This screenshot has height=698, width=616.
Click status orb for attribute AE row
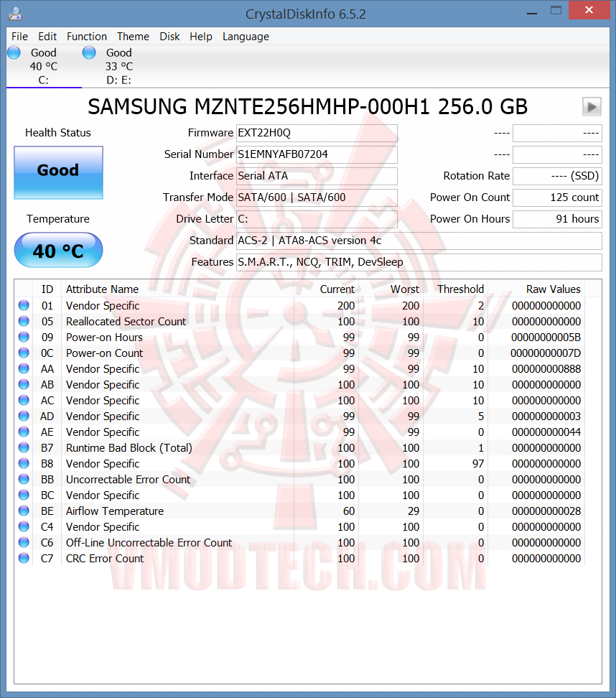pyautogui.click(x=24, y=432)
